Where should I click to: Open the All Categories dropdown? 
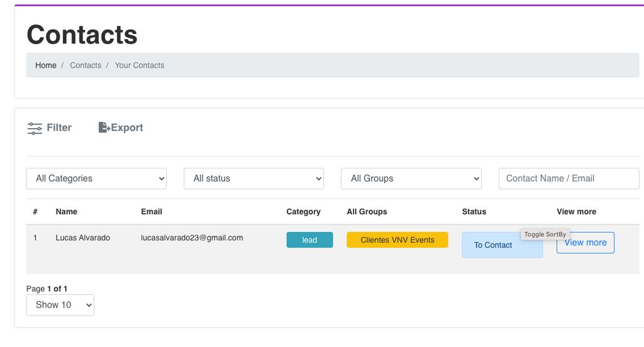[96, 179]
